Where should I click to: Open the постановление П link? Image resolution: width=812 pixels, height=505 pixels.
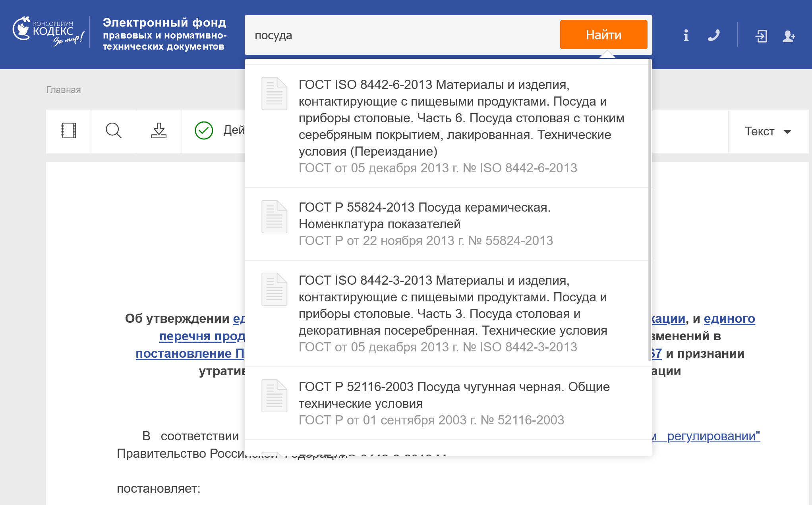coord(190,354)
